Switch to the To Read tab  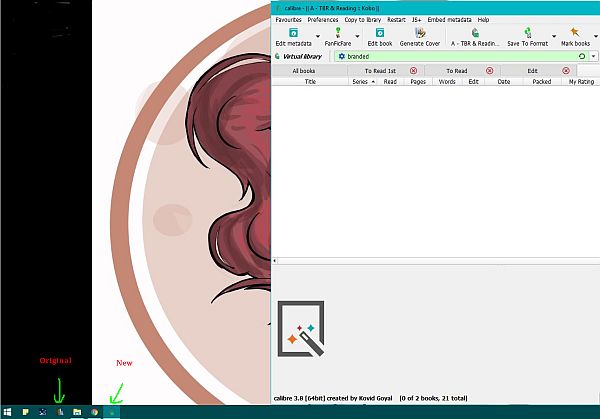click(457, 71)
